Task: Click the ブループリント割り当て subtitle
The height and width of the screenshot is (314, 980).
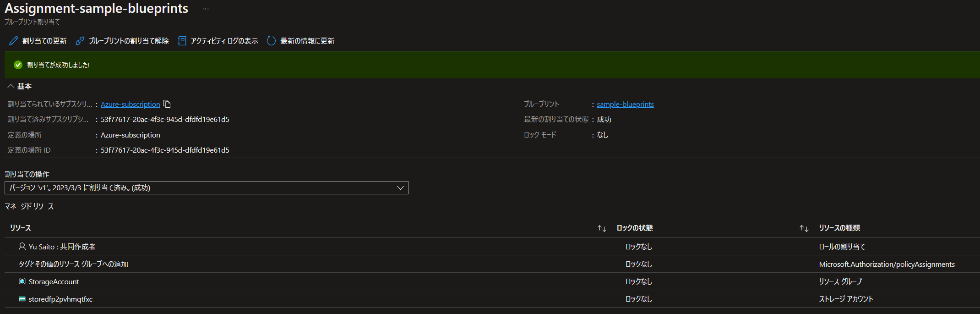Action: [x=32, y=22]
